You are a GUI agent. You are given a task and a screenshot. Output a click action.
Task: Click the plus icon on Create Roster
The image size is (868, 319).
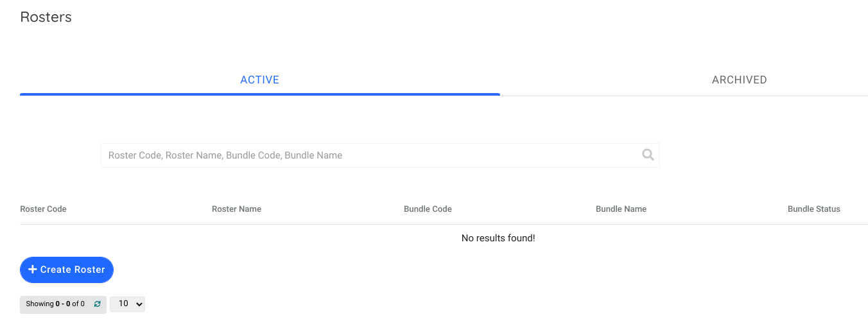(33, 270)
